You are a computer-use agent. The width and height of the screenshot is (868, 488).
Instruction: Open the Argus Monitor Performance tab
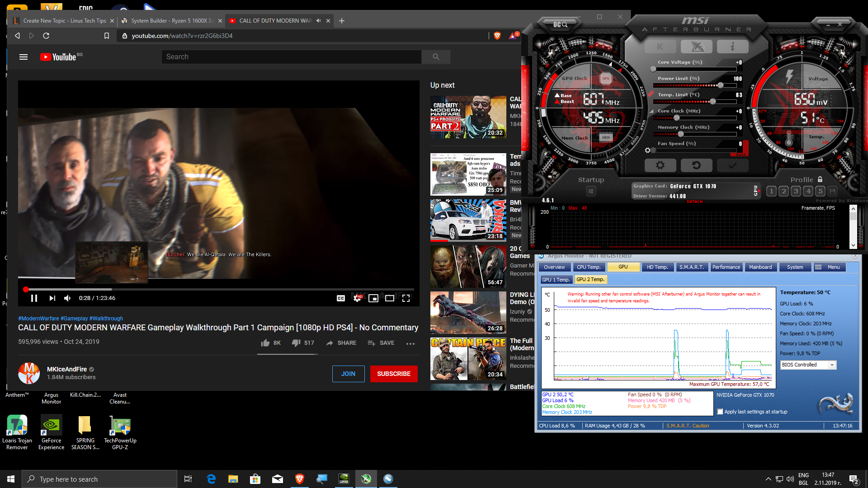[x=726, y=267]
